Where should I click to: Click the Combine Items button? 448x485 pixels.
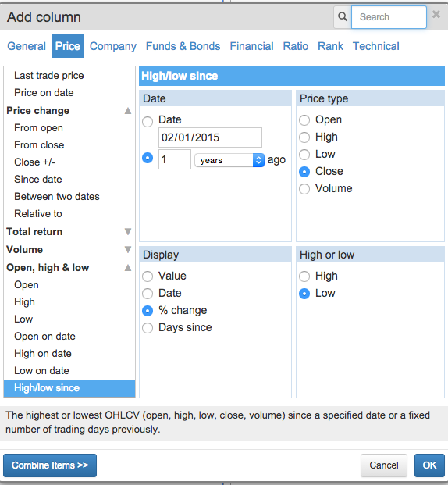pos(50,465)
